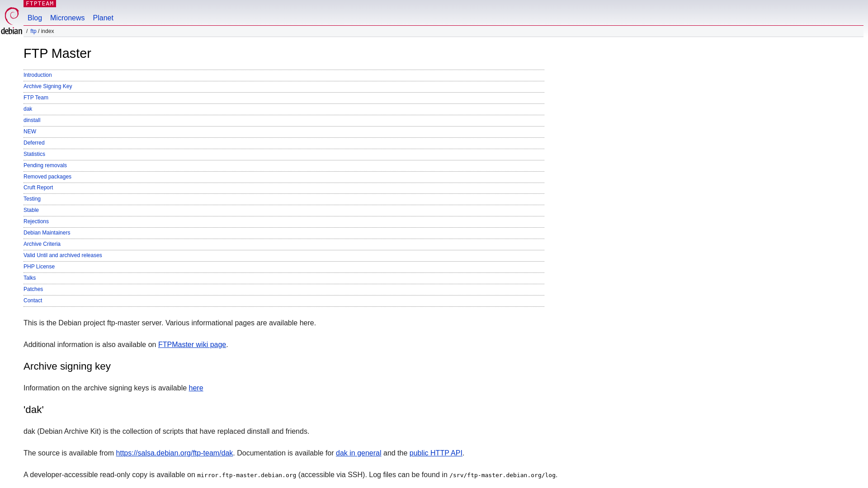This screenshot has width=868, height=488.
Task: Visit the FTPMaster wiki page link
Action: (x=192, y=345)
